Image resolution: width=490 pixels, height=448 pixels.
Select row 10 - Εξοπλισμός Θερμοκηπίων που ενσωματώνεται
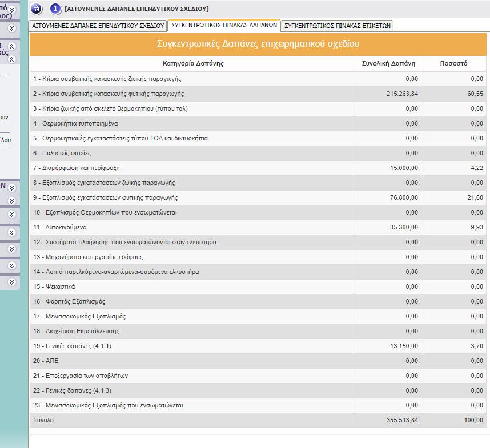[258, 213]
